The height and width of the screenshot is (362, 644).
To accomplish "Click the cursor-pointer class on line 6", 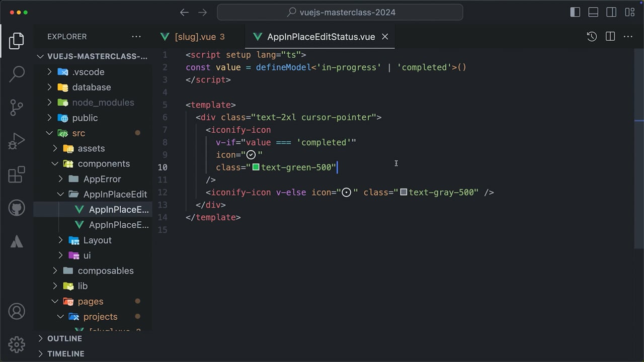I will click(336, 117).
